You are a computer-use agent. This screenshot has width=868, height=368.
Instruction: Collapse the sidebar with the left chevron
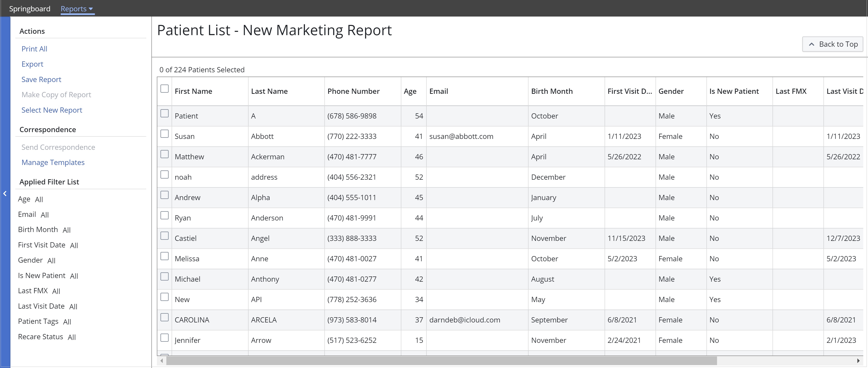pos(5,194)
